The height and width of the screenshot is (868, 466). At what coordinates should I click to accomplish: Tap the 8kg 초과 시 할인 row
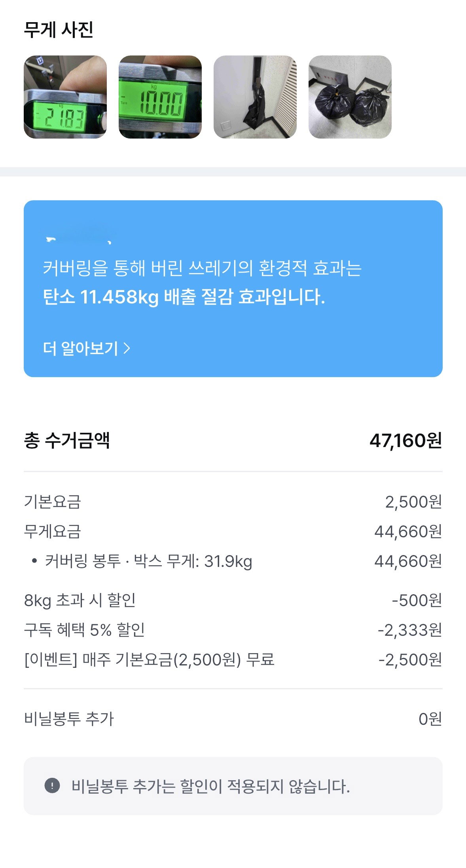(233, 600)
